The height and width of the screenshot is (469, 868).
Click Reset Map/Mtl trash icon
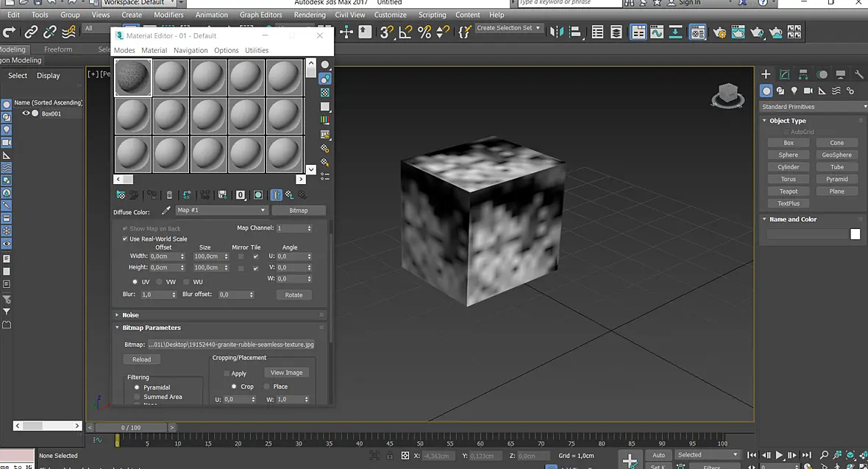tap(169, 194)
